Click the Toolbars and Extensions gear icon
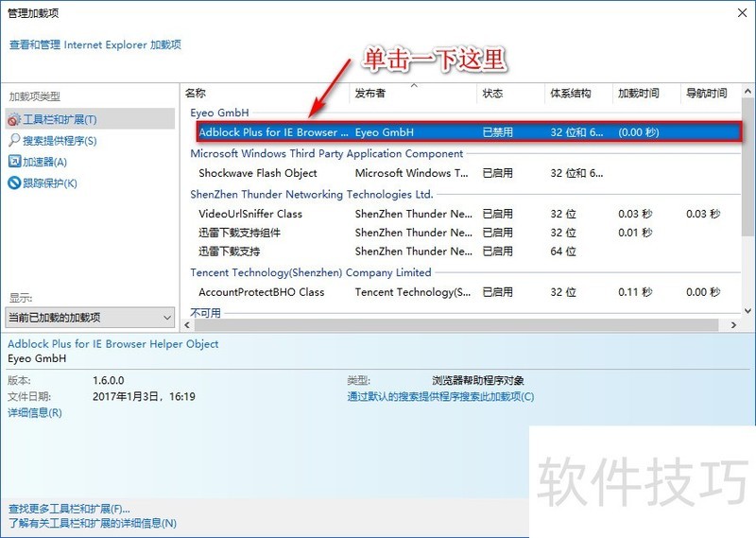Viewport: 756px width, 538px height. click(x=14, y=119)
